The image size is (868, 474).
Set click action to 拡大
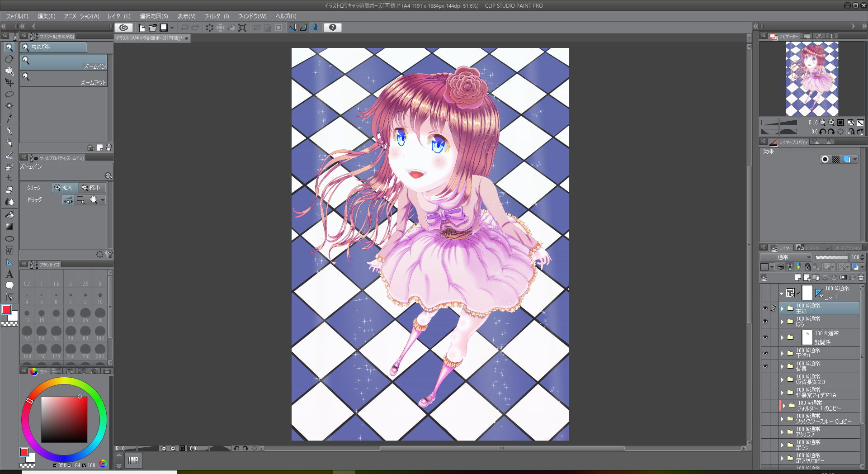[65, 188]
